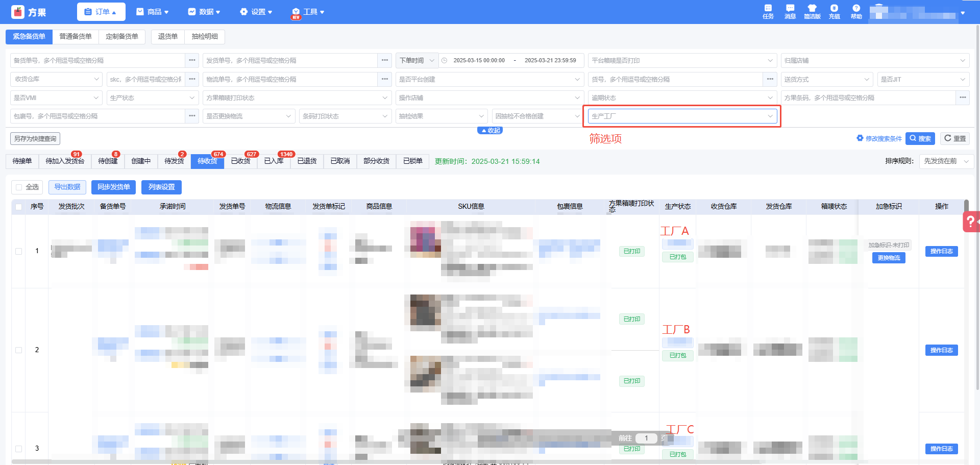Open the 下单时间 time type dropdown
The image size is (980, 465).
pyautogui.click(x=417, y=60)
